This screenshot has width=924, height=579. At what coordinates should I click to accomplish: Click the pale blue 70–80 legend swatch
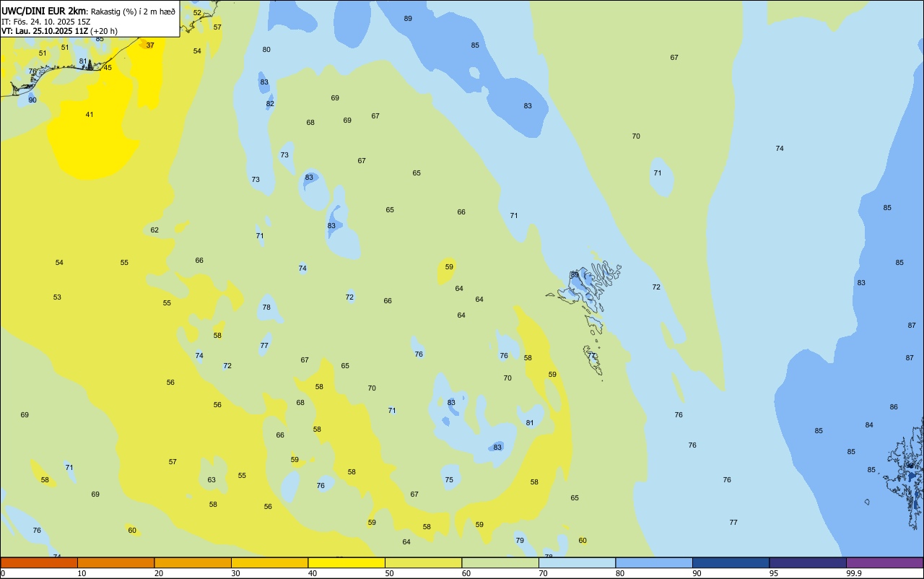[x=577, y=562]
